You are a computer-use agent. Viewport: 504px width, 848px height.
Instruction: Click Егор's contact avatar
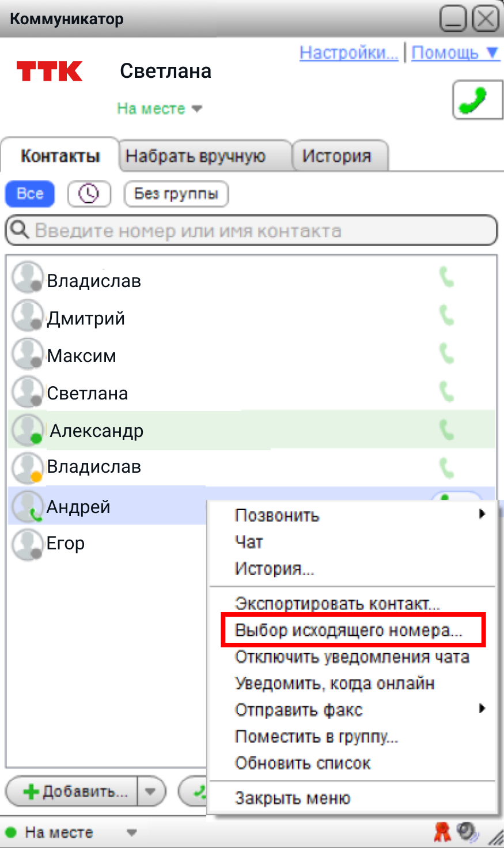coord(27,544)
